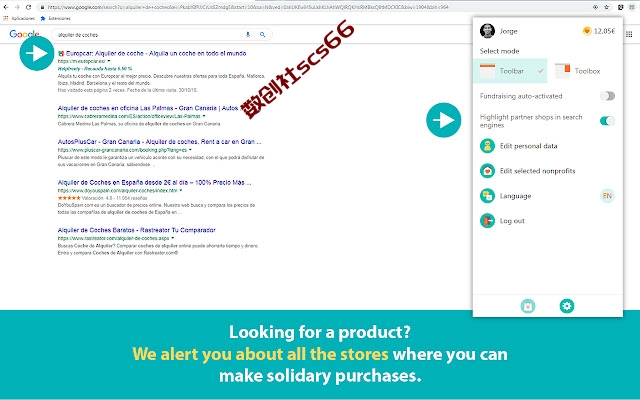
Task: Start voice search with the microphone icon
Action: tap(248, 35)
